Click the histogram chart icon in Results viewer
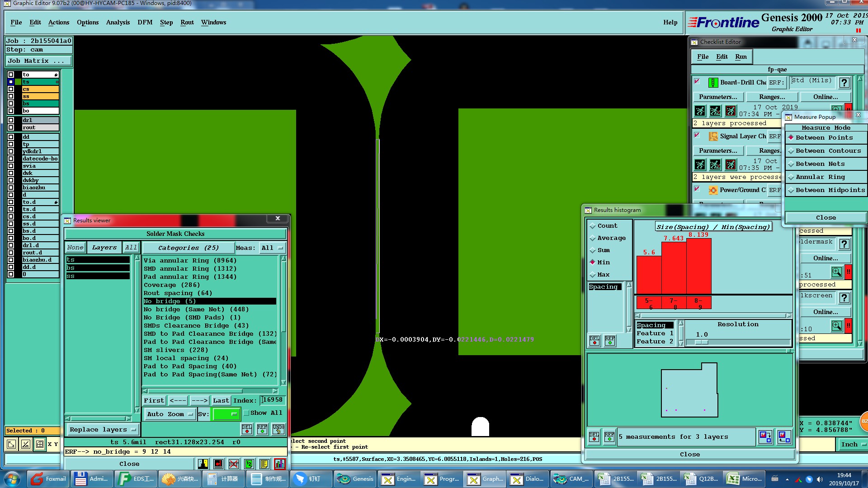868x488 pixels. point(279,464)
